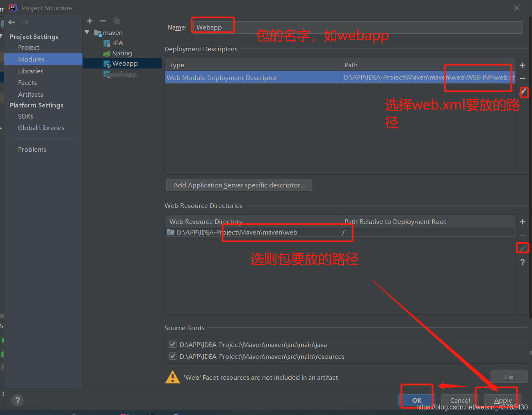
Task: Click the warning icon for Web facet
Action: [173, 377]
